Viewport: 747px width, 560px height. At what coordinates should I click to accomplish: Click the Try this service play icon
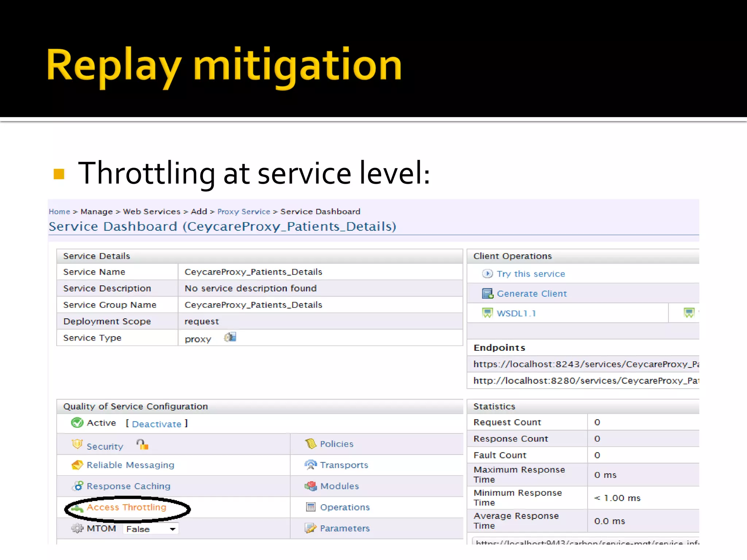pyautogui.click(x=487, y=273)
